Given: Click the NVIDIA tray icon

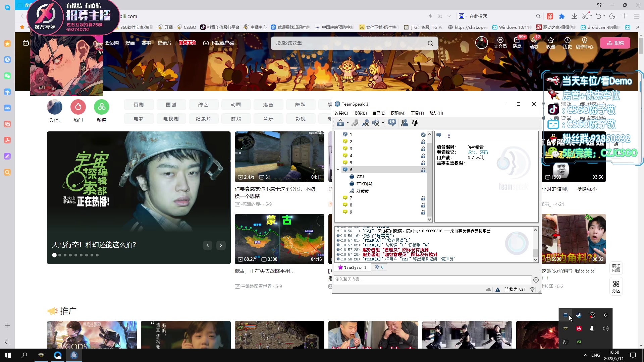Looking at the screenshot, I should click(579, 342).
